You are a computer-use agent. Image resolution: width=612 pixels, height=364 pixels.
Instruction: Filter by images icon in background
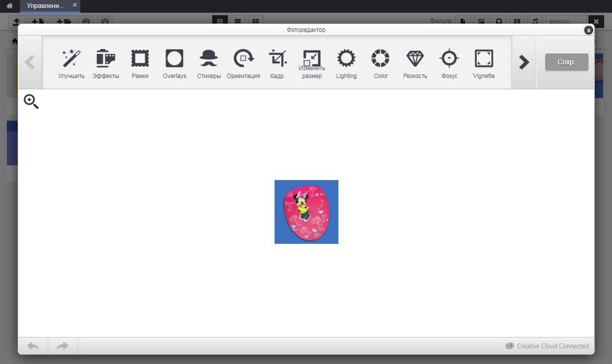[481, 22]
